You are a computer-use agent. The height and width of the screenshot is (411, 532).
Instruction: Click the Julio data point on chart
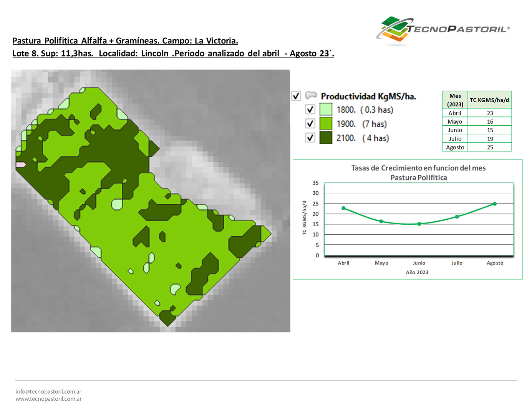click(457, 217)
